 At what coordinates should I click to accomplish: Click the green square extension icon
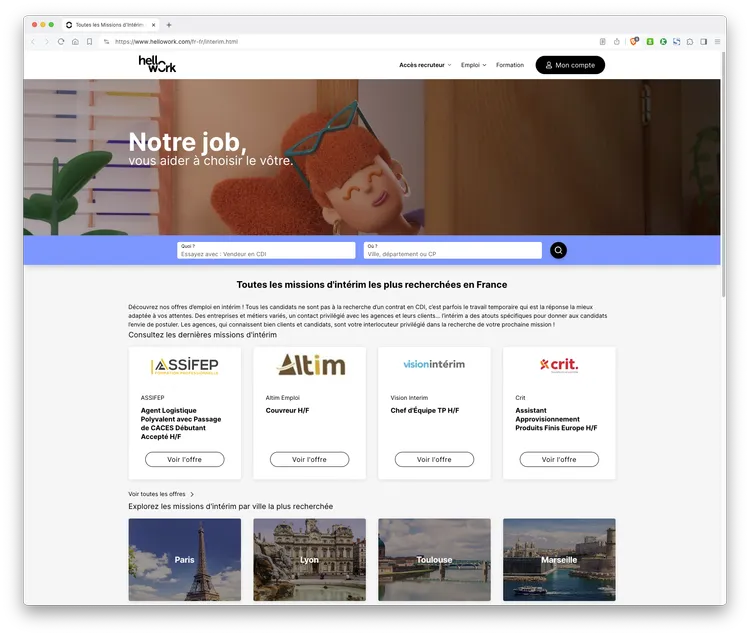(650, 42)
